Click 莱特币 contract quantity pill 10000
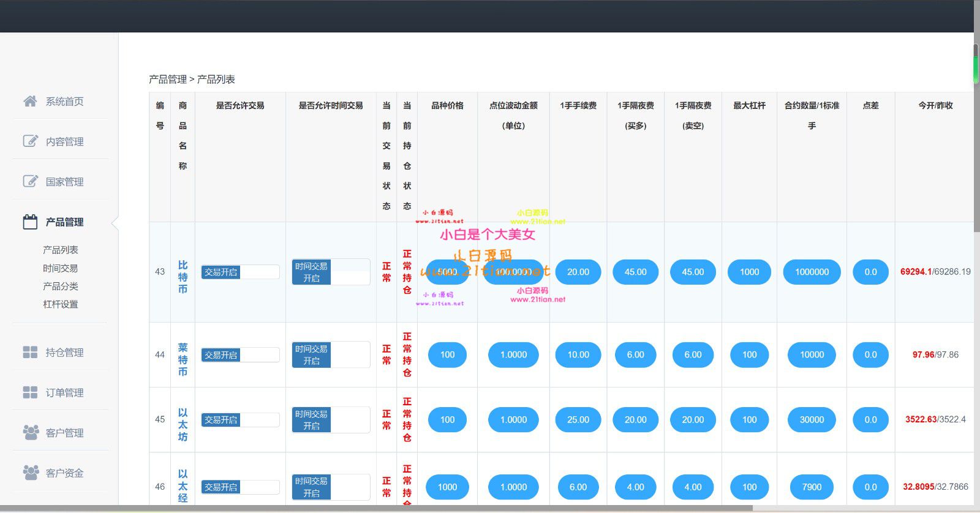980x513 pixels. click(x=812, y=354)
